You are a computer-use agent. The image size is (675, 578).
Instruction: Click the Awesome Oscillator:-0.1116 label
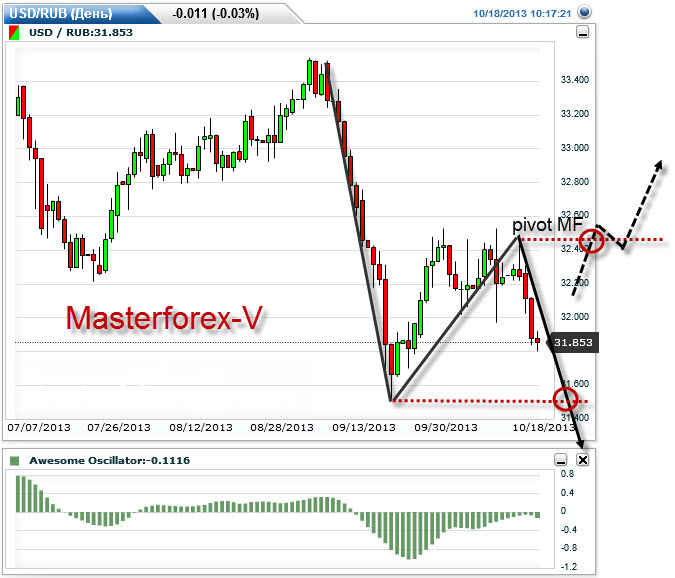point(109,461)
